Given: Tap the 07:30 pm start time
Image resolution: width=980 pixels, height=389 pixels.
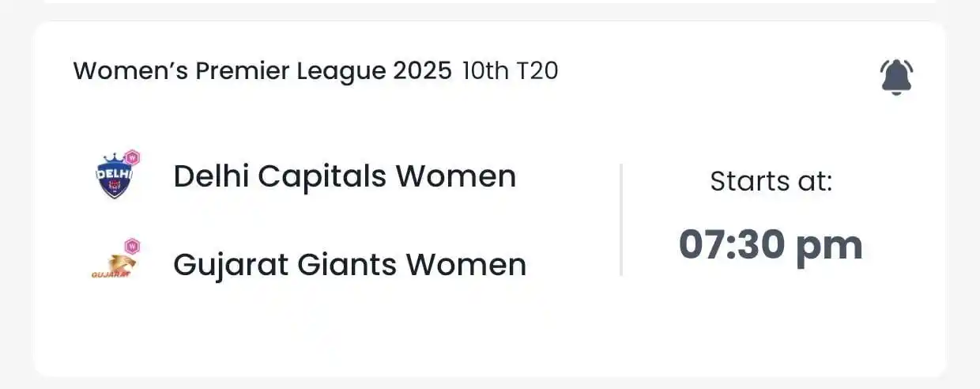Looking at the screenshot, I should click(771, 244).
